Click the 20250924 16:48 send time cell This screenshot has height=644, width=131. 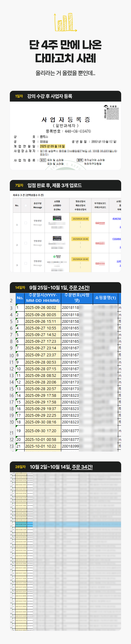80,219
